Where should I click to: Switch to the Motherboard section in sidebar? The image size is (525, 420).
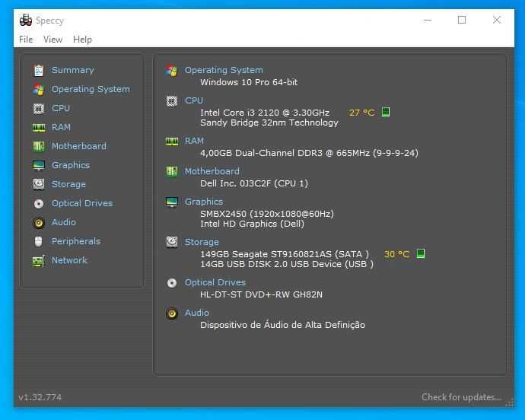[78, 146]
